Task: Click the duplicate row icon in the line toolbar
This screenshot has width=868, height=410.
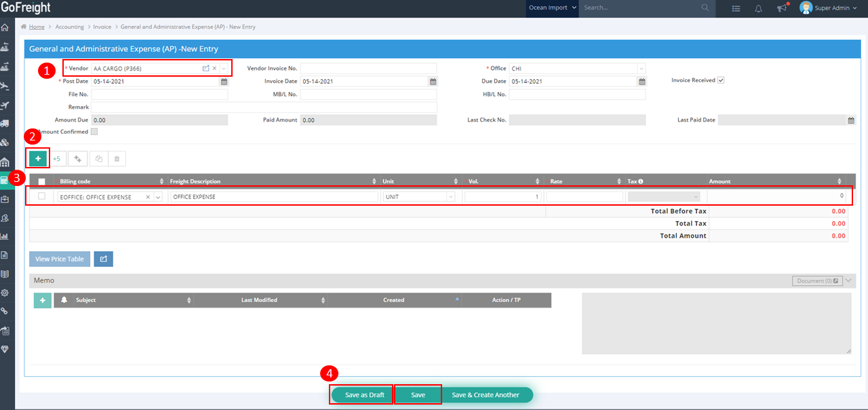Action: coord(98,158)
